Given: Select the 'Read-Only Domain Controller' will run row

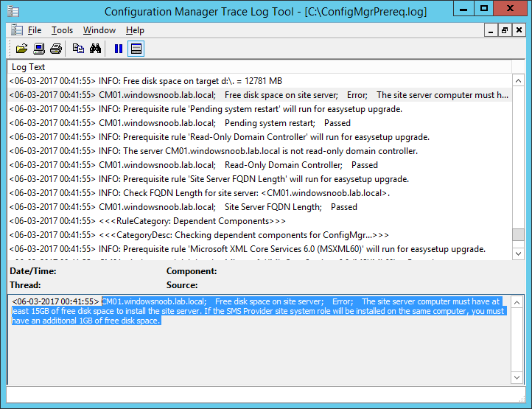Looking at the screenshot, I should (x=259, y=137).
